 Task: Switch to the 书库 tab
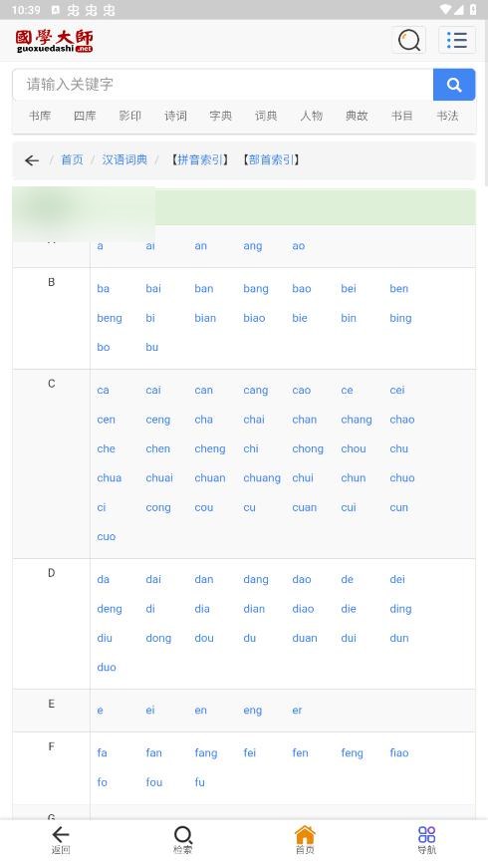click(40, 116)
